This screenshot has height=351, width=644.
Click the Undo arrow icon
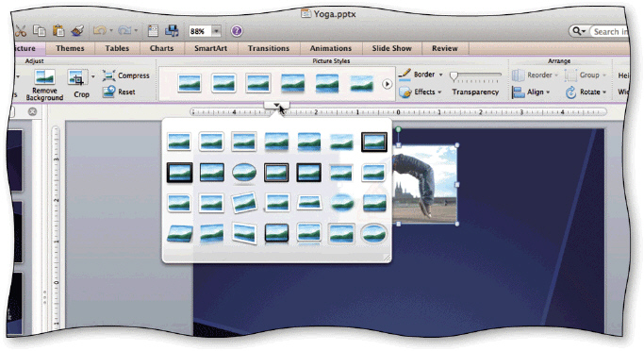pyautogui.click(x=99, y=31)
